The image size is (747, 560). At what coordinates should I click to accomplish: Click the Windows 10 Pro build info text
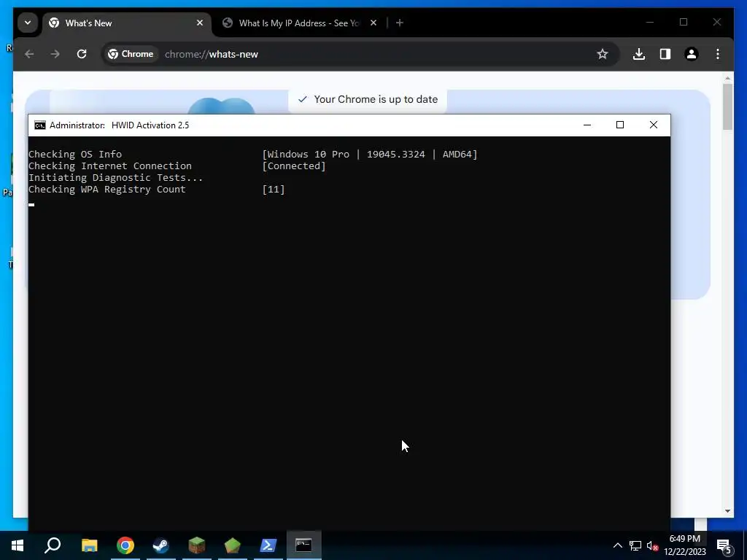[370, 155]
